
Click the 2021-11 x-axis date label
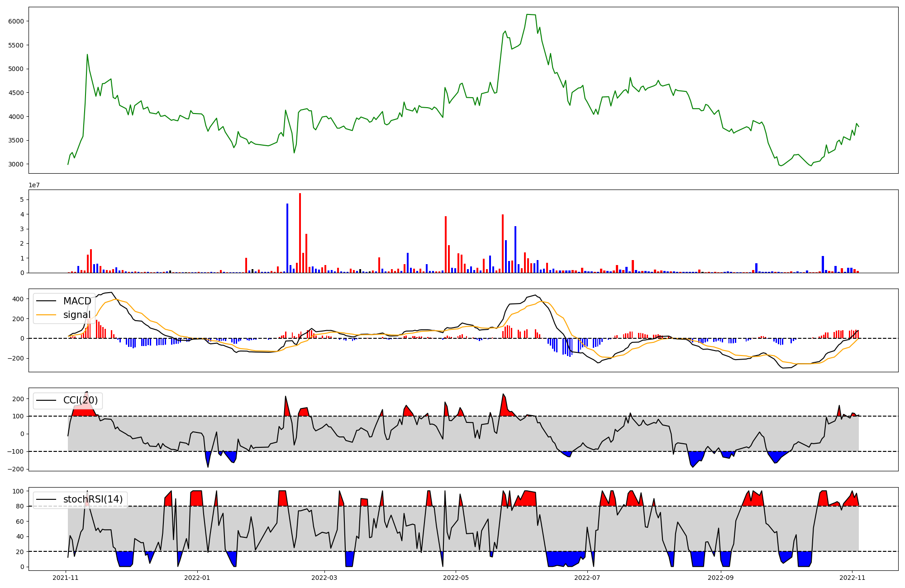tap(66, 578)
